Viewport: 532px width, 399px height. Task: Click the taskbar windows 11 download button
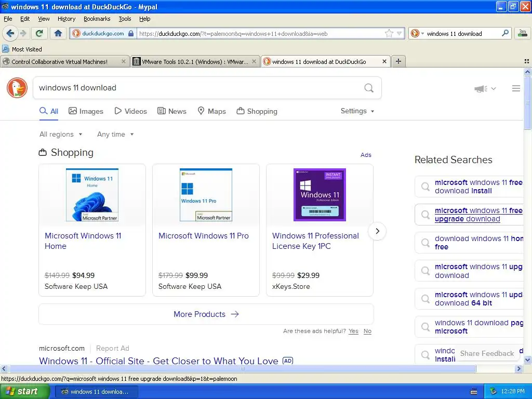(96, 392)
